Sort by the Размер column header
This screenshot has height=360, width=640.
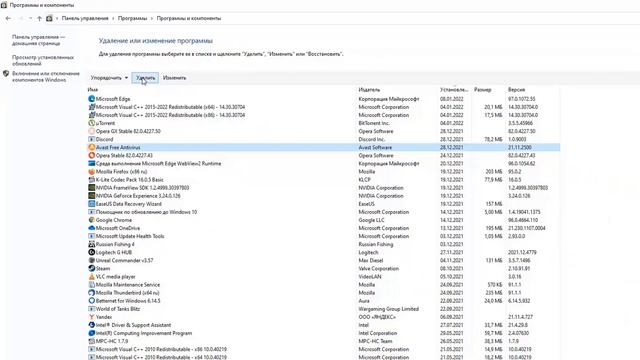pos(482,89)
